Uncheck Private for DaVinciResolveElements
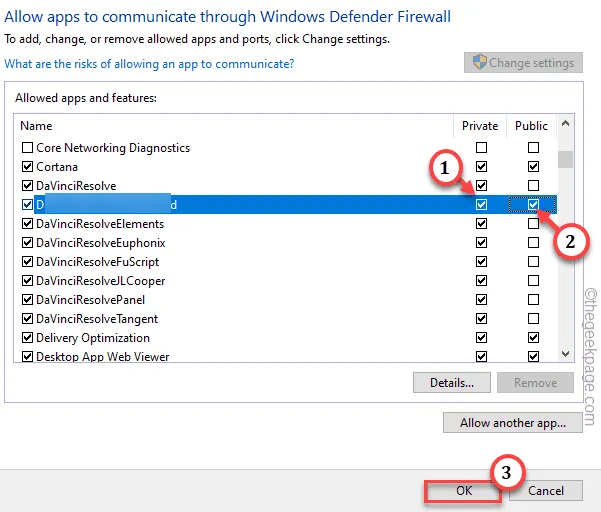Viewport: 601px width, 512px height. click(x=481, y=224)
